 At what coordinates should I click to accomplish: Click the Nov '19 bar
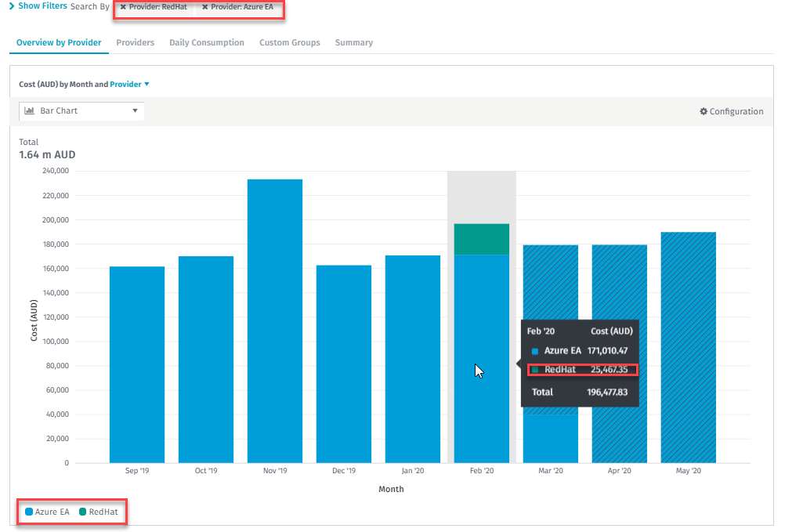click(x=275, y=321)
